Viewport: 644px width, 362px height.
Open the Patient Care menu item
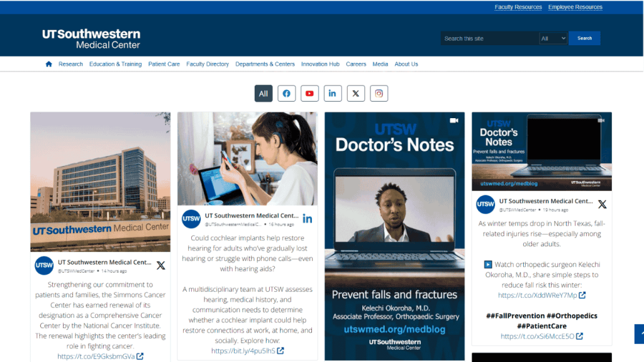(164, 64)
